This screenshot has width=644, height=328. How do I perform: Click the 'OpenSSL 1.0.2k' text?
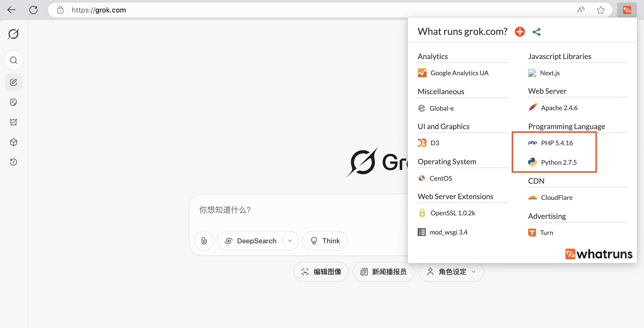pyautogui.click(x=453, y=213)
